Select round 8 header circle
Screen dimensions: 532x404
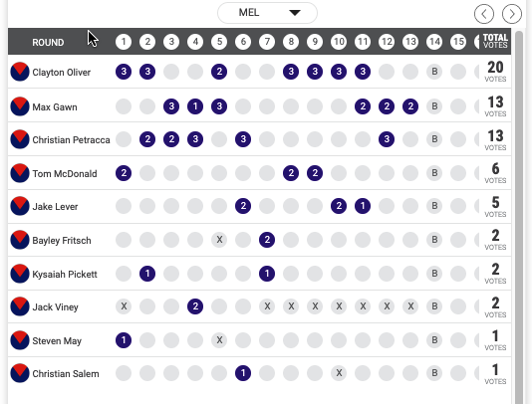click(291, 42)
